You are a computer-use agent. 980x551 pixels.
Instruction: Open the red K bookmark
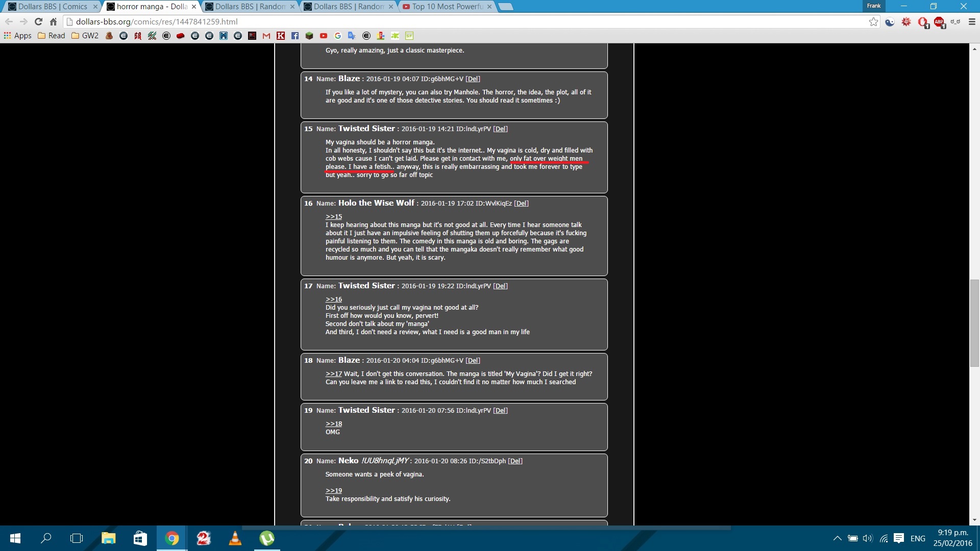tap(281, 36)
